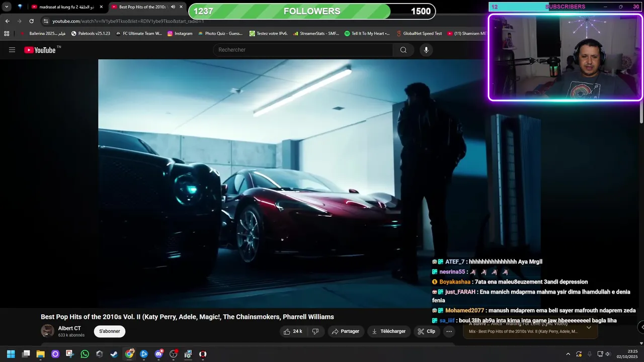The image size is (644, 362).
Task: Open the Albert CT channel avatar
Action: (x=48, y=331)
